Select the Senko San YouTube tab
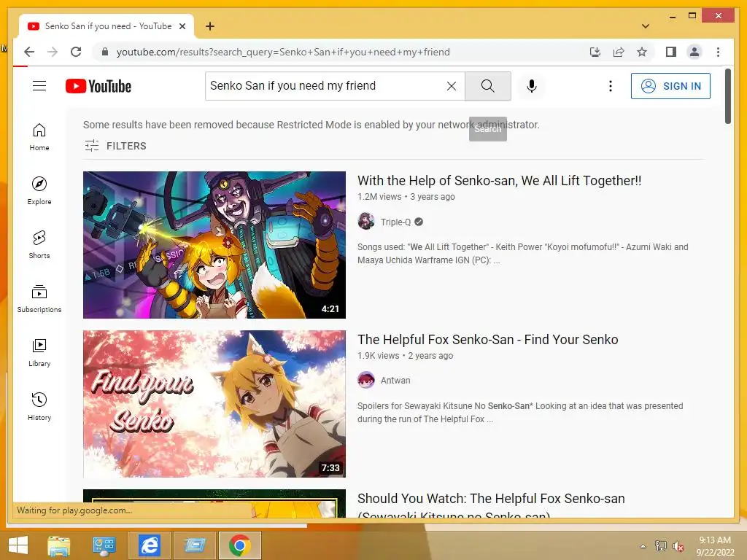This screenshot has height=560, width=747. tap(107, 26)
